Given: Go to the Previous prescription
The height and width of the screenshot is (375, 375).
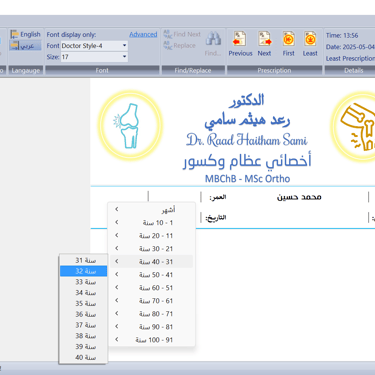Looking at the screenshot, I should click(x=240, y=44).
